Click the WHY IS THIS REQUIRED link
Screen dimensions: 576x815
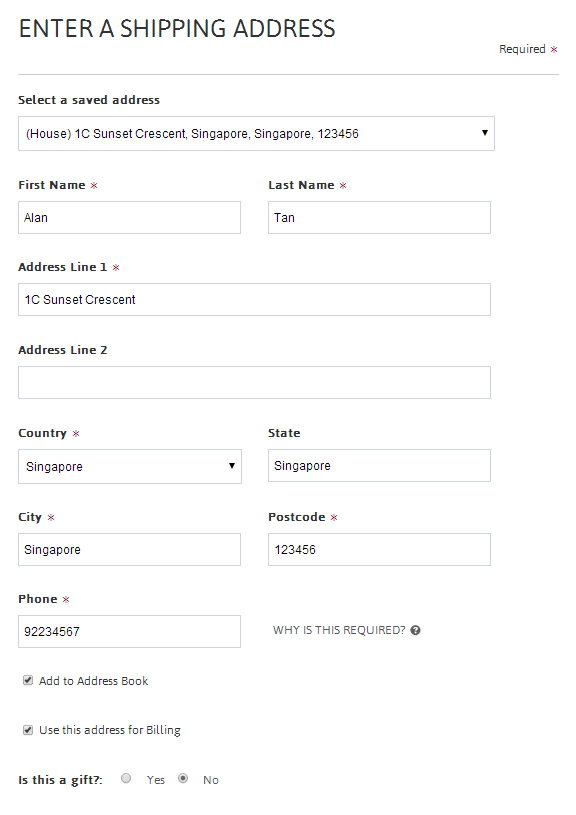(x=339, y=630)
